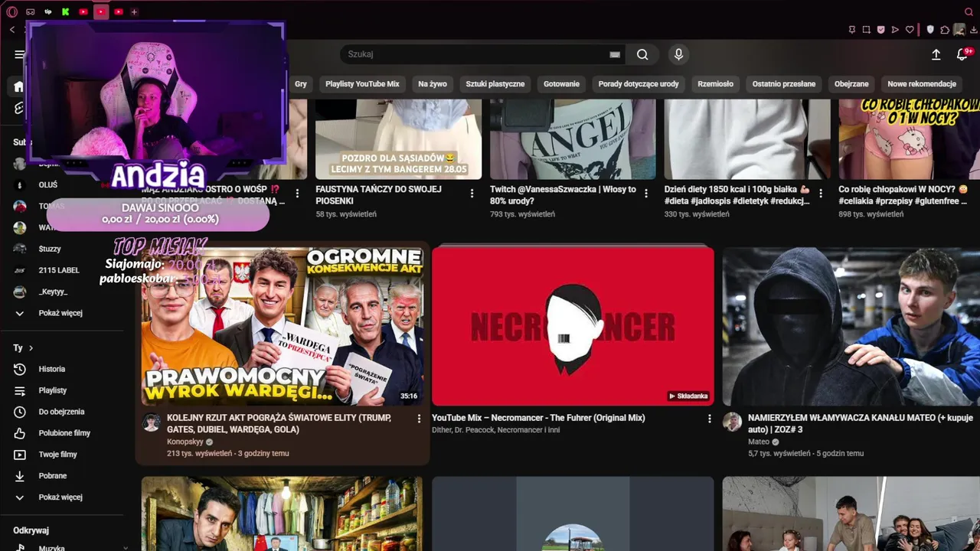The image size is (980, 551).
Task: Open the YouTube hamburger guide menu
Action: point(19,54)
